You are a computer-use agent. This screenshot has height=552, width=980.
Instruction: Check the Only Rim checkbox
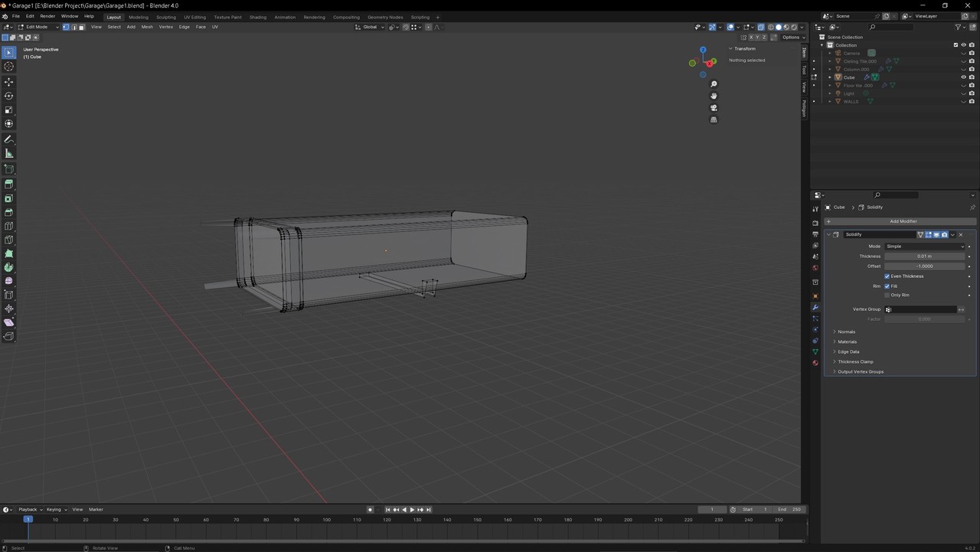[887, 296]
